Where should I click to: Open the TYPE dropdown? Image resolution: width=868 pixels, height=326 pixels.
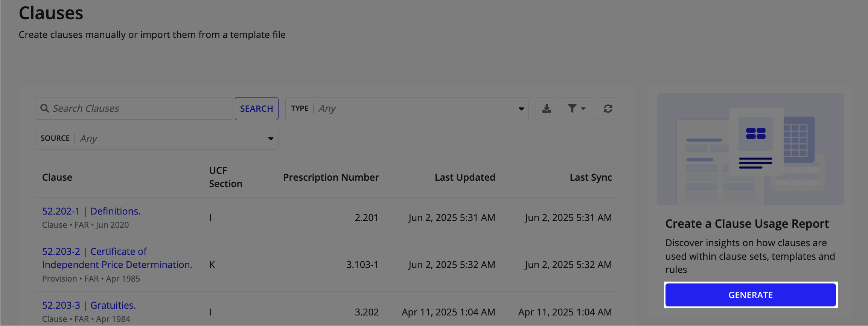point(407,109)
